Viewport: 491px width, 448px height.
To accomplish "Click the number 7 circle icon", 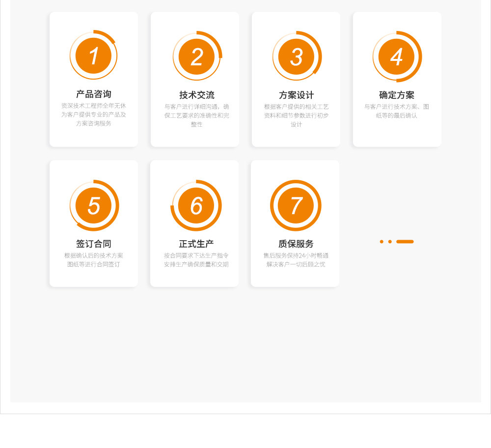I will [296, 205].
